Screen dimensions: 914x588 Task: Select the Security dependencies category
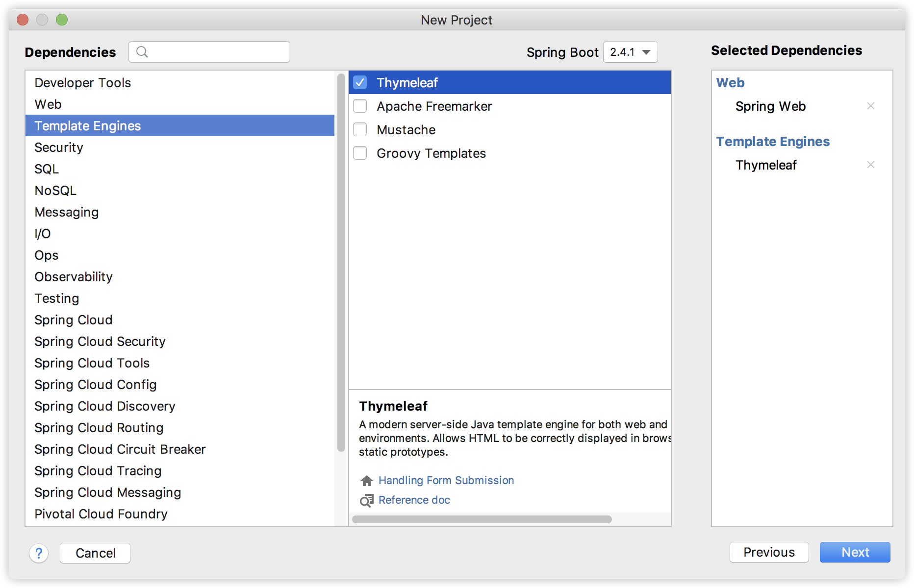[x=58, y=147]
